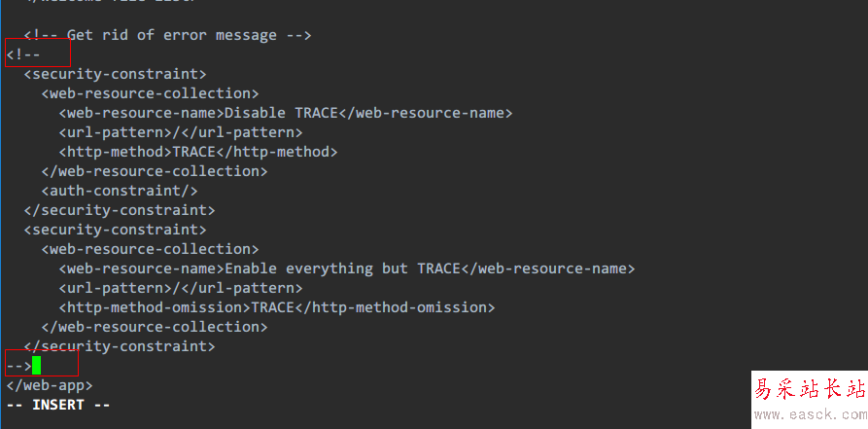Screen dimensions: 868x429
Task: Click the second opening <security-constraint> tag
Action: coord(115,230)
